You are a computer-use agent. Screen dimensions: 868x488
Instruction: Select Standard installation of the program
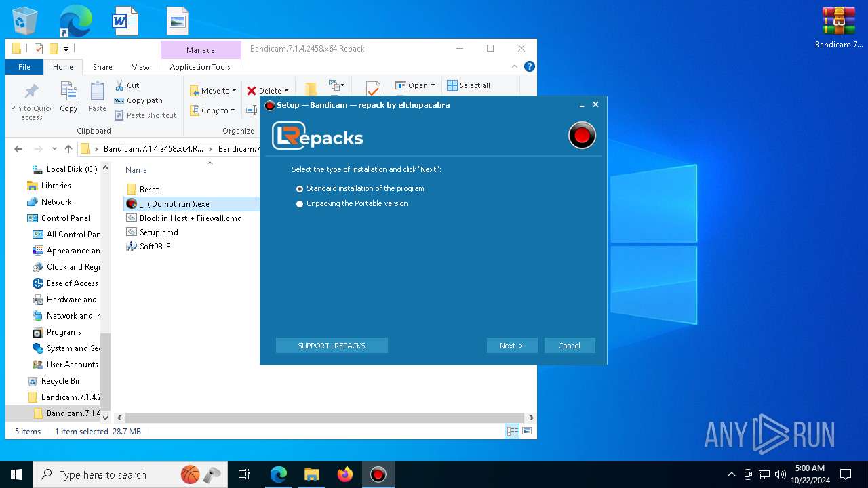[360, 188]
